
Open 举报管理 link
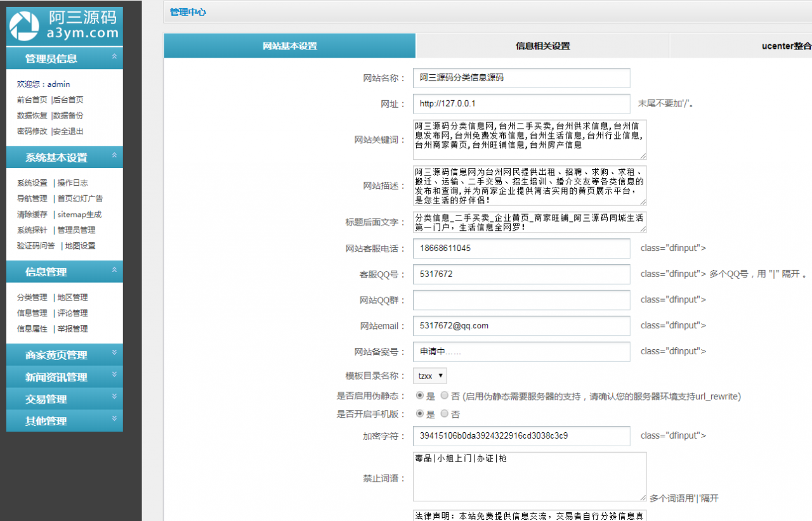(x=73, y=329)
